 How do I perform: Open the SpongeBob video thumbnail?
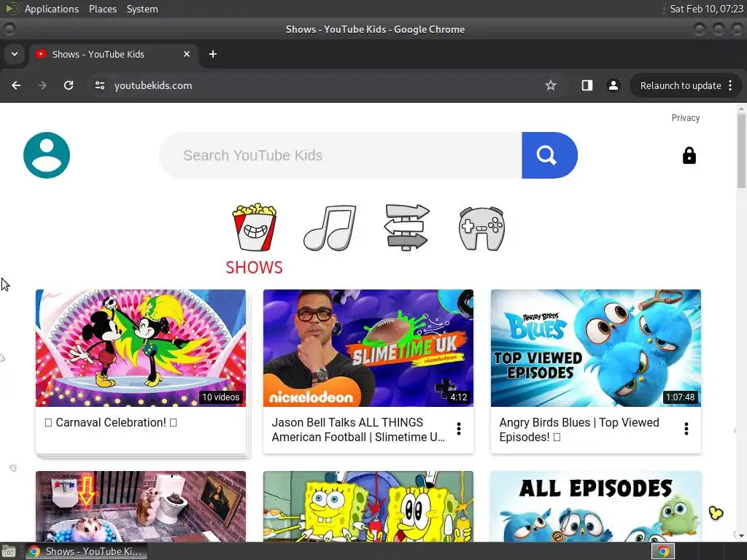pos(368,506)
